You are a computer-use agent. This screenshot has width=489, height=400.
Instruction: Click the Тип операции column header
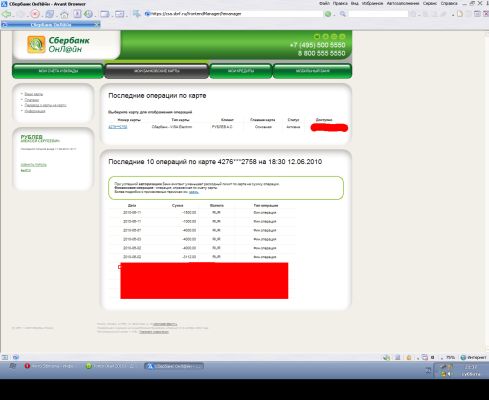tap(266, 206)
